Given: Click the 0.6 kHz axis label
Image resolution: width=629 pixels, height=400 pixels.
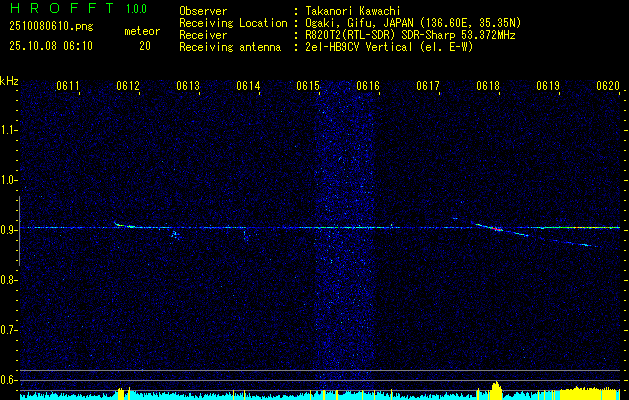Looking at the screenshot, I should [x=8, y=380].
